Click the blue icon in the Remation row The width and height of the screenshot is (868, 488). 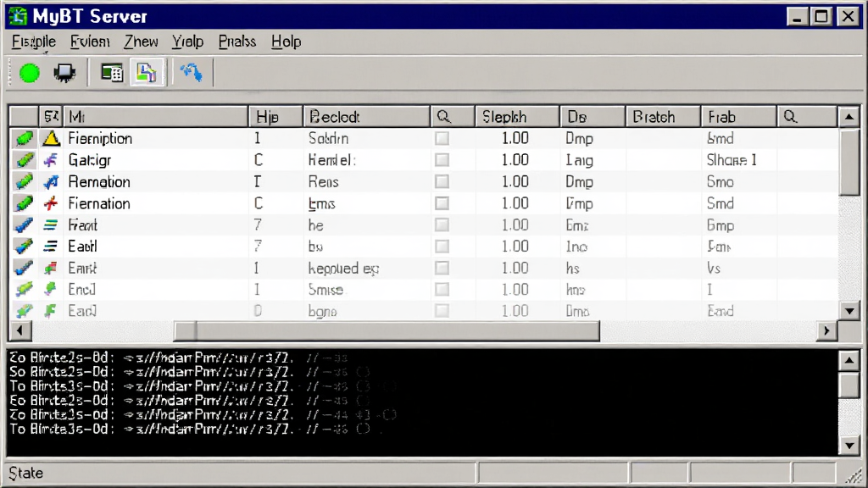click(51, 181)
